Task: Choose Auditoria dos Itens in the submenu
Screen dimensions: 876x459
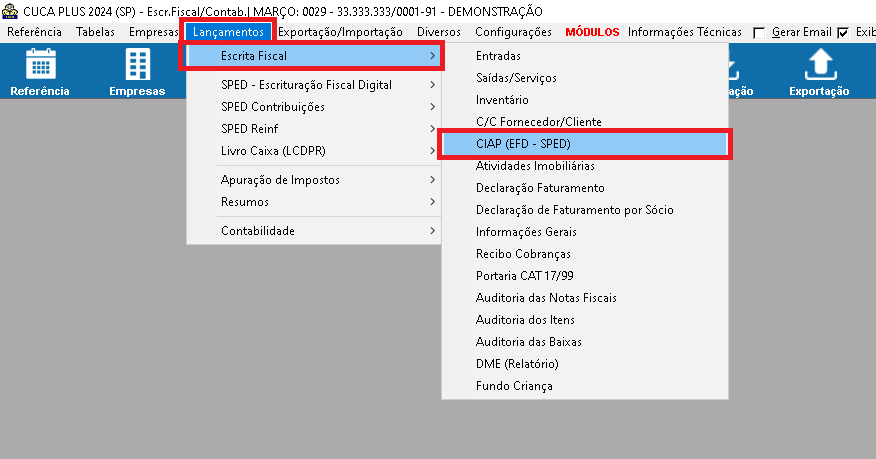Action: pos(585,320)
